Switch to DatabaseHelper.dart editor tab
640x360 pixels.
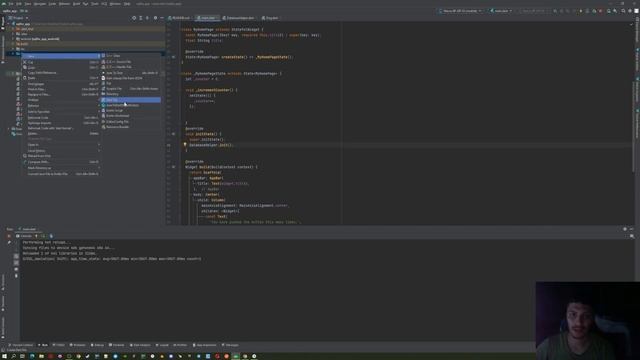[238, 18]
